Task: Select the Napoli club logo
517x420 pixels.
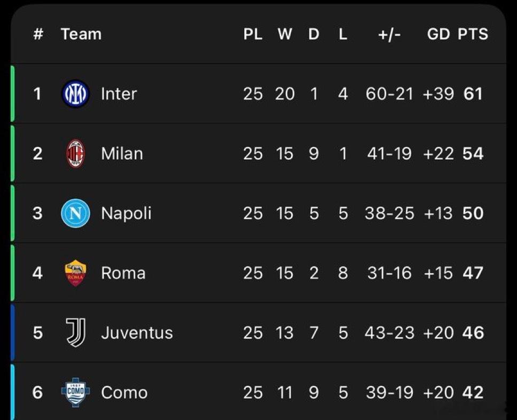Action: pos(75,213)
